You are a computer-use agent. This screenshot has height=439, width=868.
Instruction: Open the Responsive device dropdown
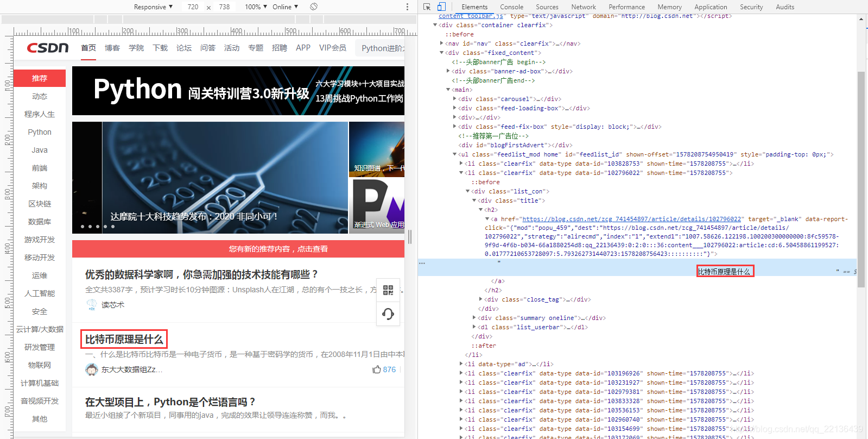click(x=153, y=7)
